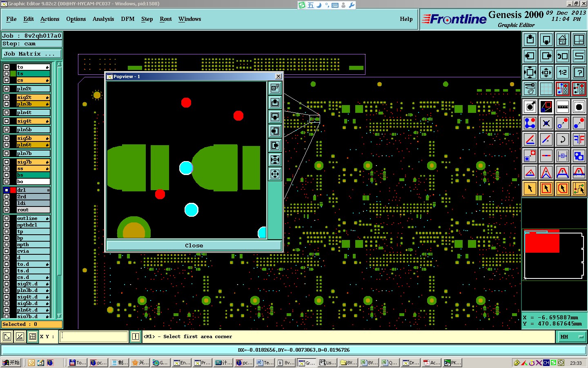Click Close button in Popview window
The width and height of the screenshot is (588, 368).
point(194,245)
